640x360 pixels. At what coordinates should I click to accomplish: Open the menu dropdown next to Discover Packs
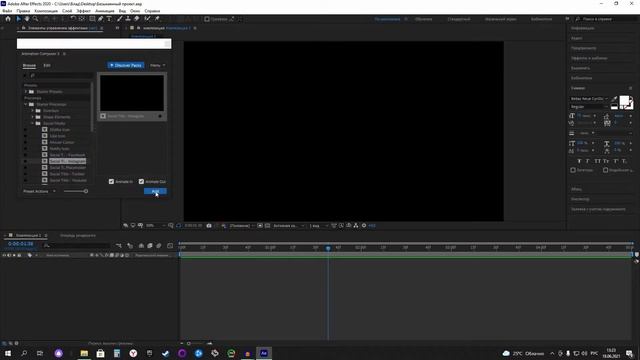tap(158, 65)
